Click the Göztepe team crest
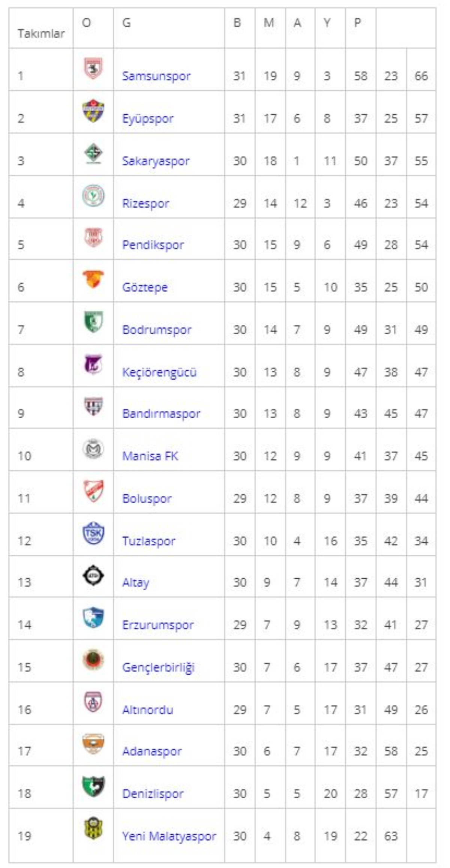 click(x=93, y=279)
